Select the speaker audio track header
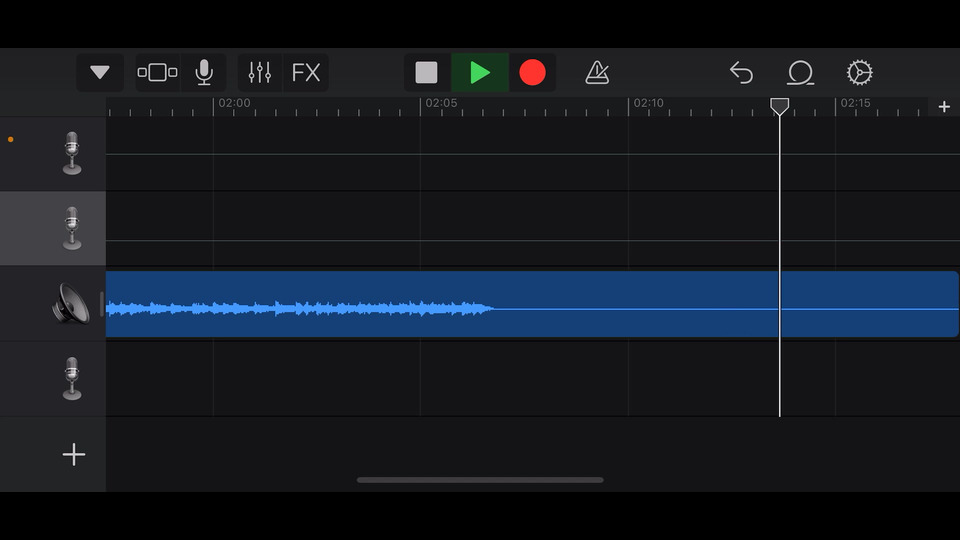Image resolution: width=960 pixels, height=540 pixels. pyautogui.click(x=71, y=303)
